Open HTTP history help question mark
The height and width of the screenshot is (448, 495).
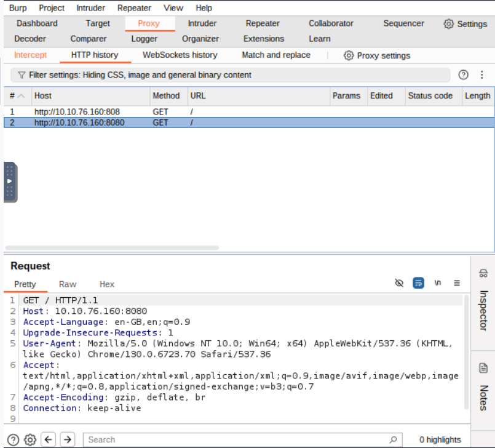point(463,75)
